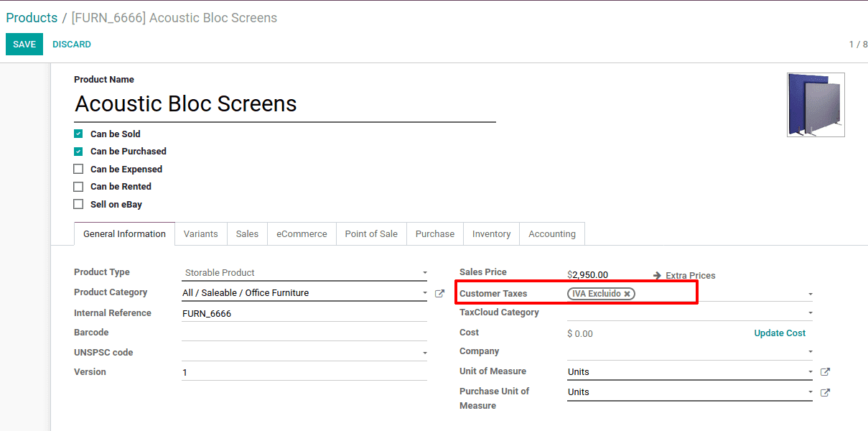Edit the Product Name field
868x431 pixels.
285,104
